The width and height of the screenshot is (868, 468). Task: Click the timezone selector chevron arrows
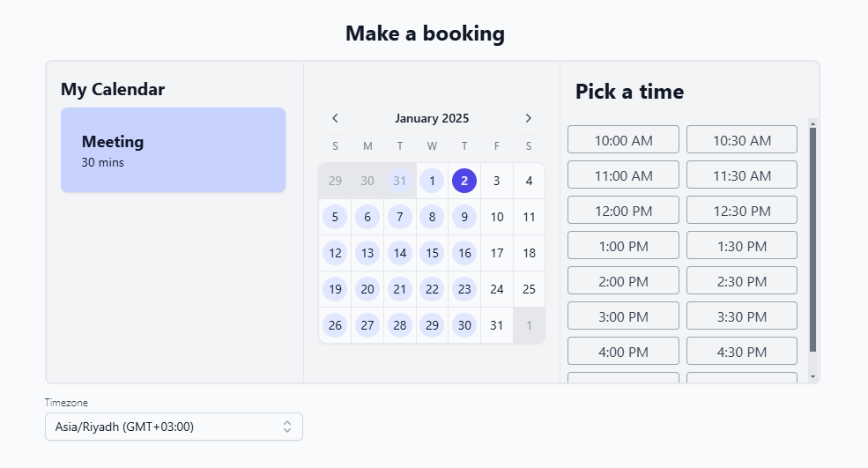286,427
